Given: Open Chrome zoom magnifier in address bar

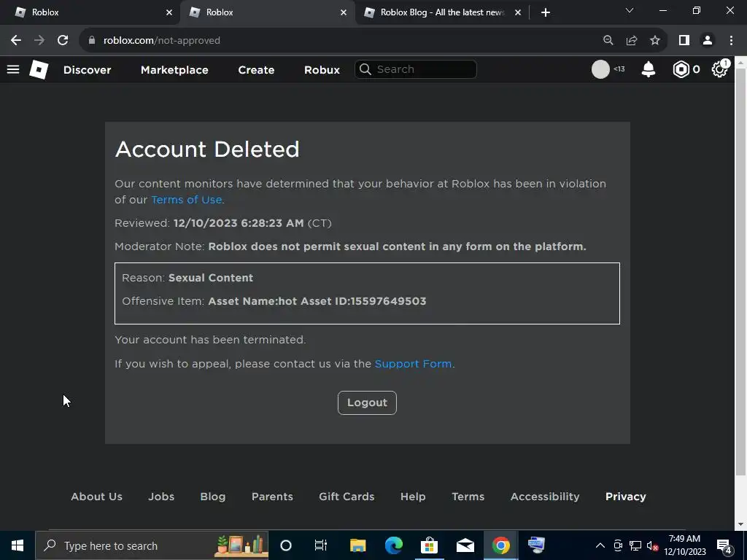Looking at the screenshot, I should click(x=608, y=41).
